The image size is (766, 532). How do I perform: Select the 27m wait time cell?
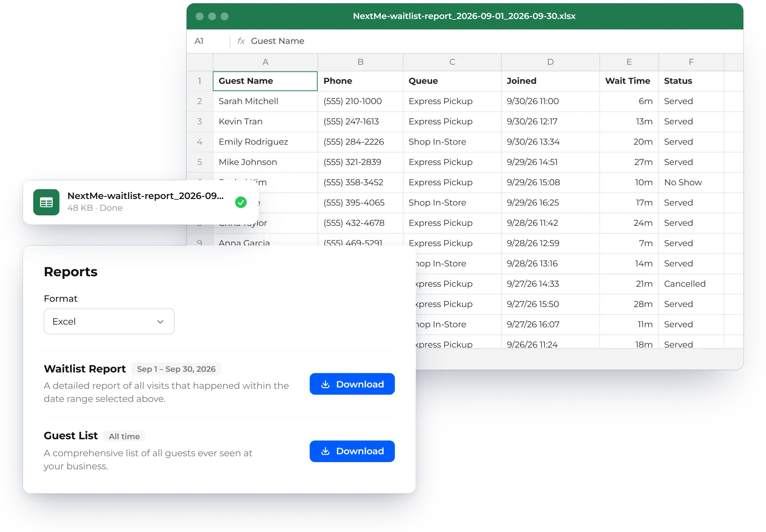[629, 162]
